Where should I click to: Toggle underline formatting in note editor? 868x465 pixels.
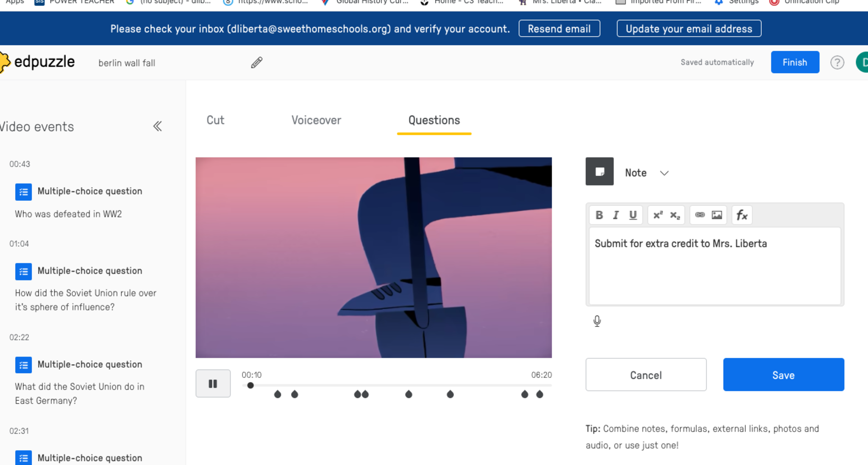click(633, 215)
